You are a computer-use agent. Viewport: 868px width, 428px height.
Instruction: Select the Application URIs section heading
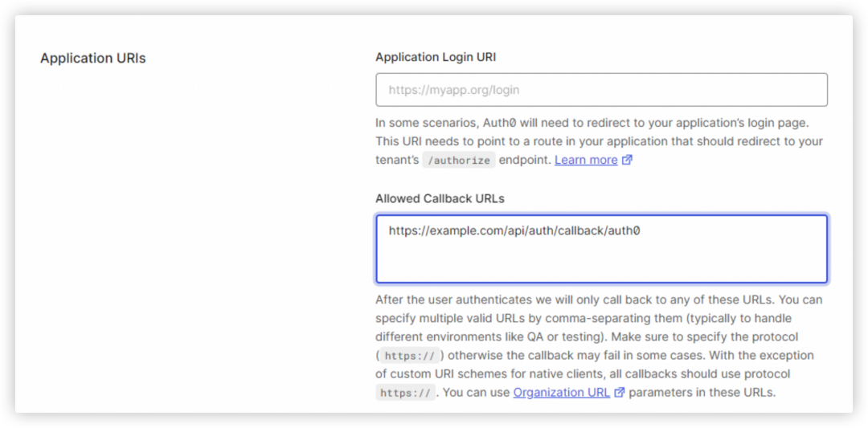tap(93, 58)
